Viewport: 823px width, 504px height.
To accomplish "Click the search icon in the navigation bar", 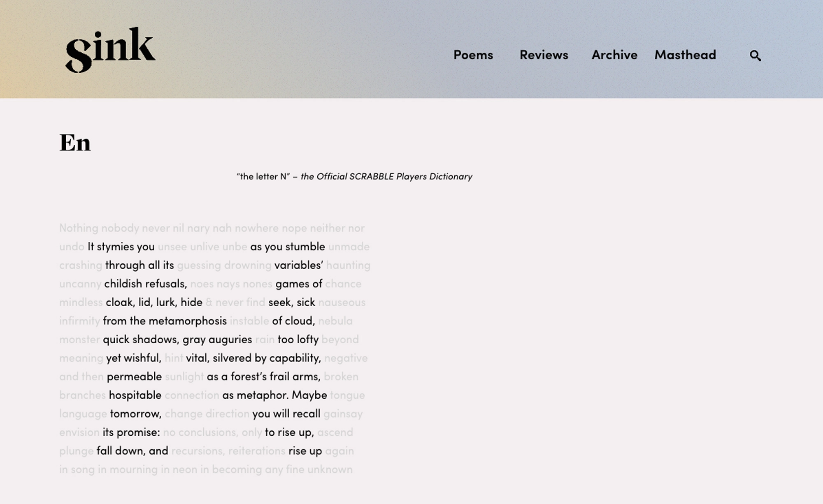I will 755,55.
